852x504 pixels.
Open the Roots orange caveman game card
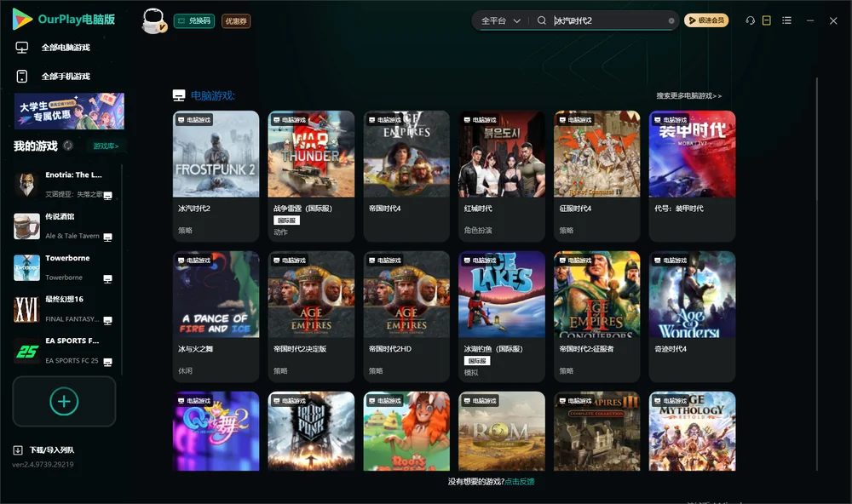click(x=406, y=432)
